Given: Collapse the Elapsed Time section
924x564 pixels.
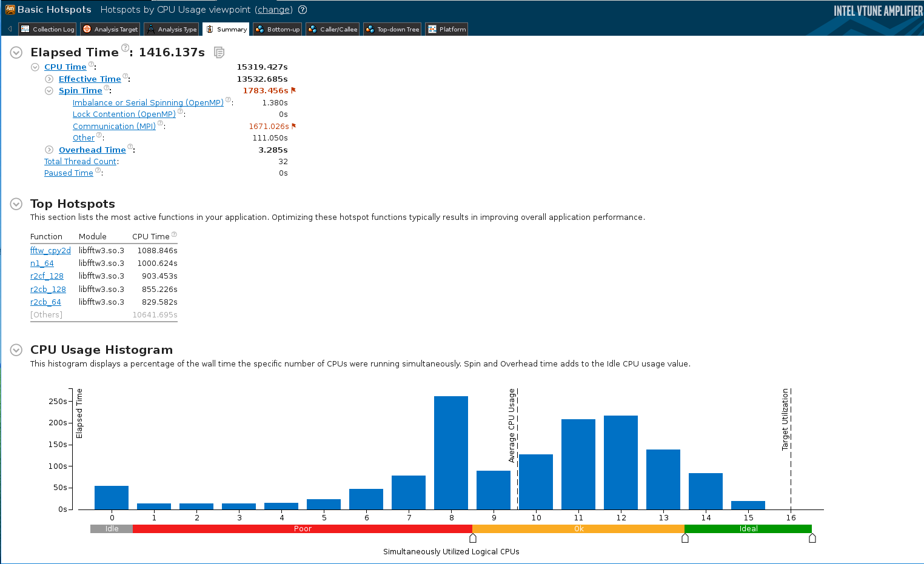Looking at the screenshot, I should (16, 53).
